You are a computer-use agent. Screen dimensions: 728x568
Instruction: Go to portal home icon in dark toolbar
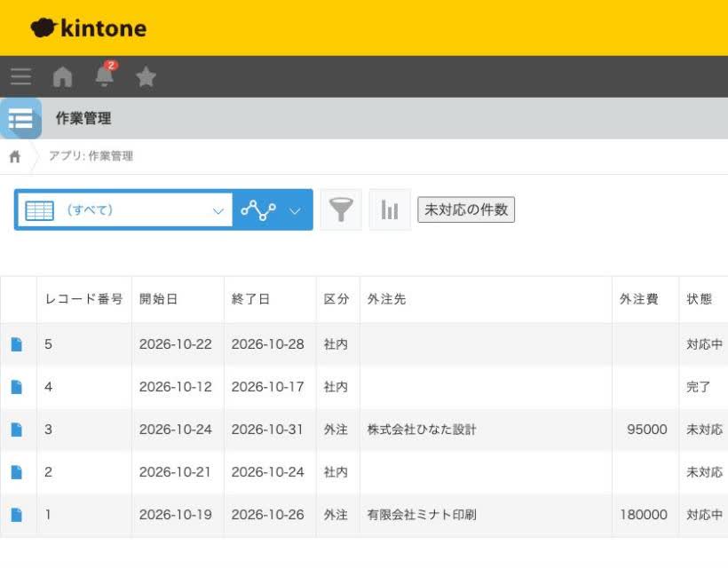[x=63, y=76]
